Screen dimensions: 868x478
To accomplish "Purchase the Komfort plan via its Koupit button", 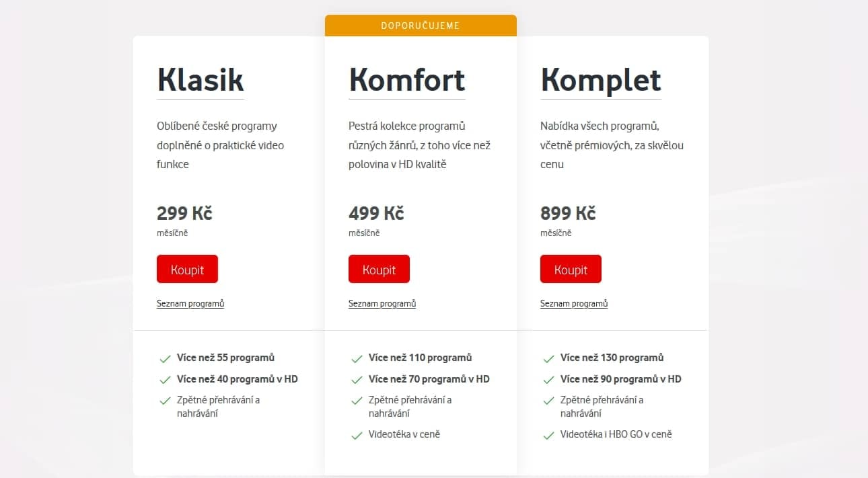I will pos(379,269).
